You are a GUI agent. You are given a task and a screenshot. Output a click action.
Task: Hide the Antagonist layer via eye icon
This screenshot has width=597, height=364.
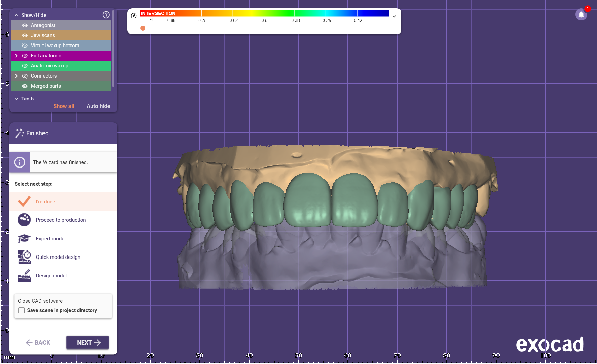[25, 25]
